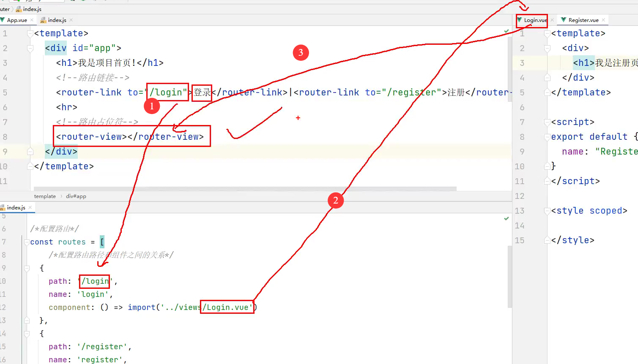Click the to="/register" attribute
The image size is (638, 364).
tap(403, 92)
